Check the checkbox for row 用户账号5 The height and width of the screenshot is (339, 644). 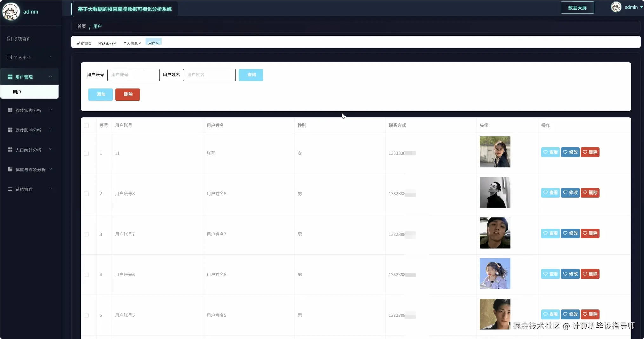86,316
